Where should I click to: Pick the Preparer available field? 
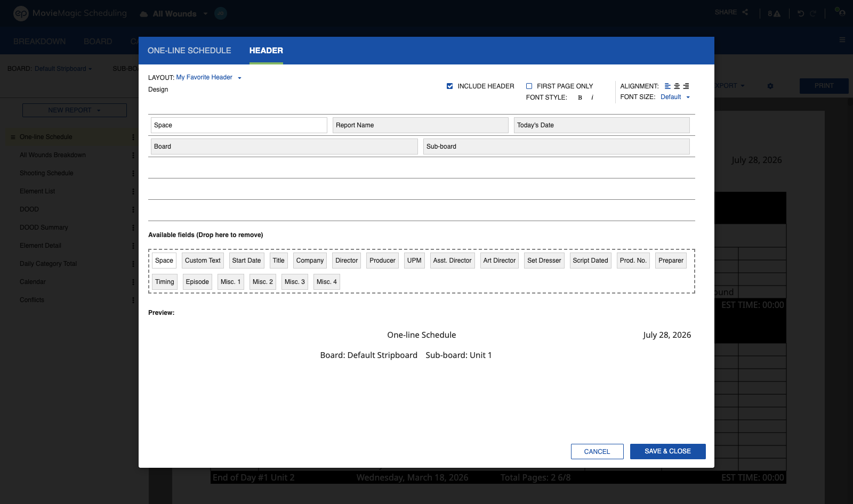pyautogui.click(x=671, y=261)
